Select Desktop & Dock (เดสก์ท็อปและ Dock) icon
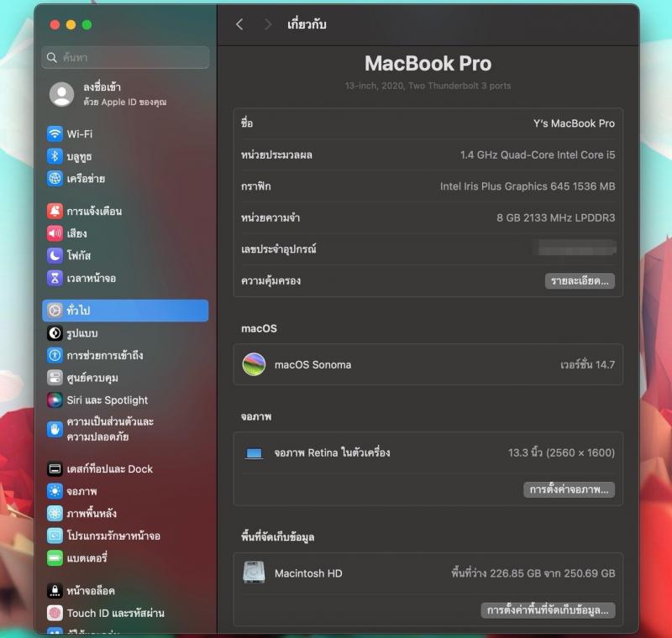 point(55,469)
